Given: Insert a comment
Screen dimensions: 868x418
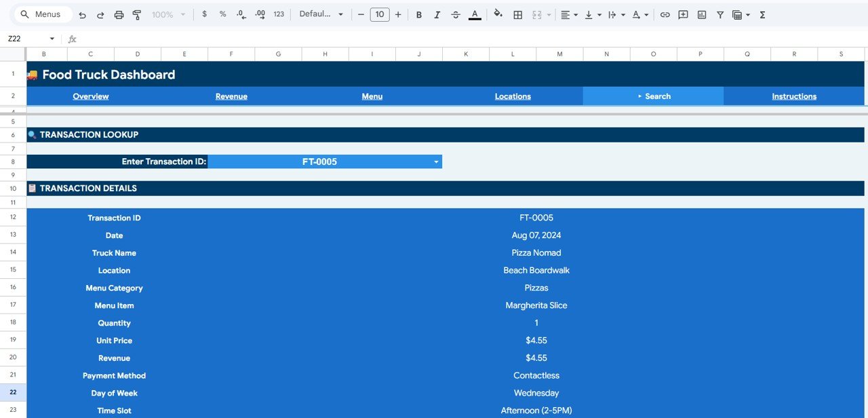Looking at the screenshot, I should click(x=683, y=14).
